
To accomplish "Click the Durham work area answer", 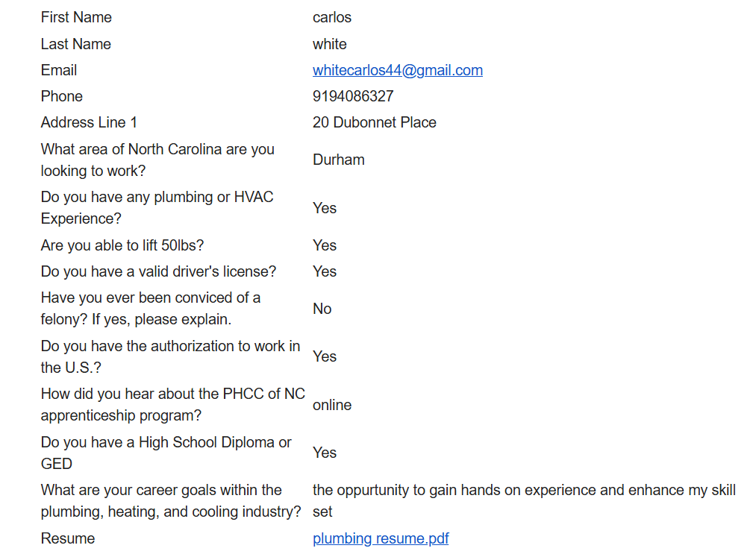I will (339, 160).
